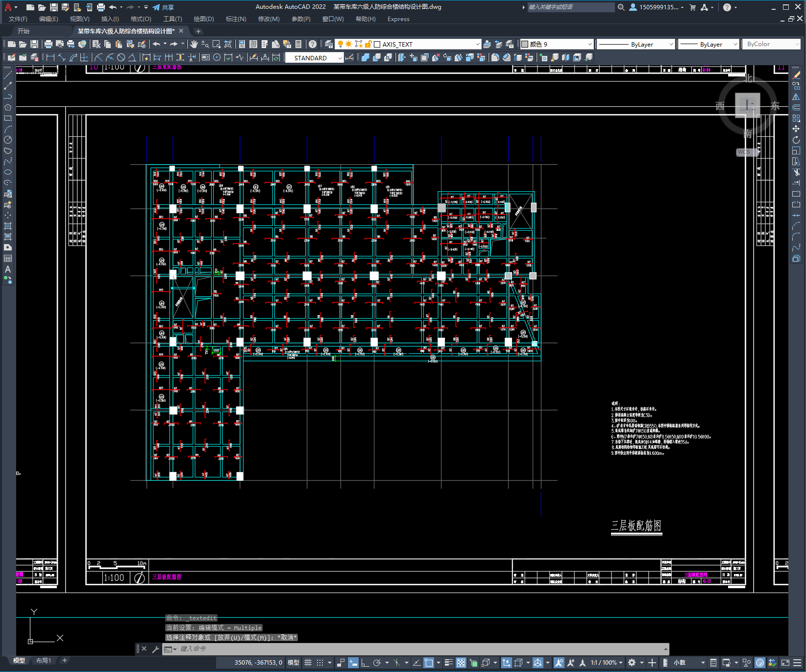Click the 共享 share button

coord(163,7)
